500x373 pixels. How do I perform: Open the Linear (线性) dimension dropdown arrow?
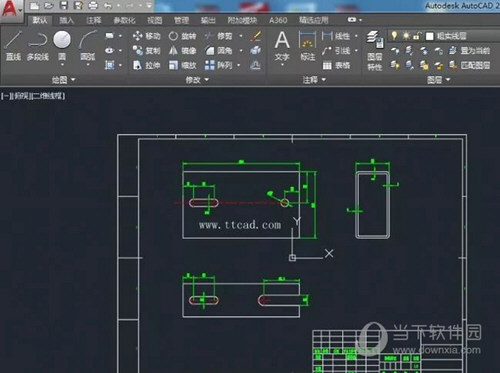356,36
